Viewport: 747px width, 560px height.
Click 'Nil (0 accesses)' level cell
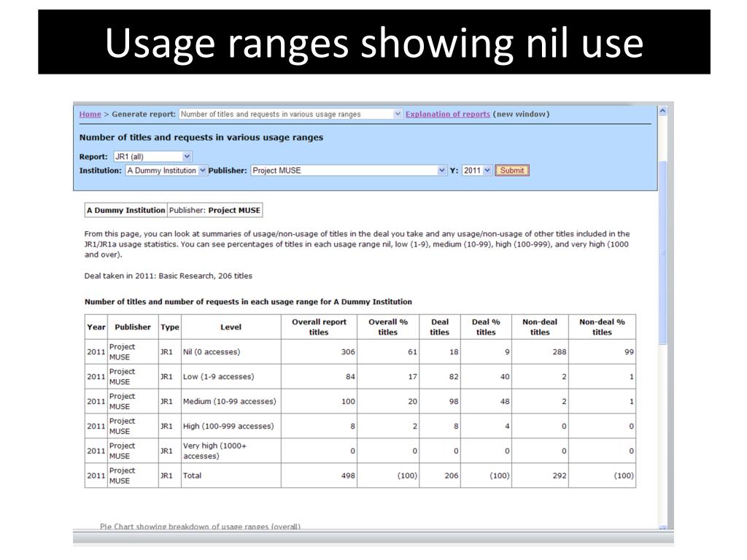231,352
